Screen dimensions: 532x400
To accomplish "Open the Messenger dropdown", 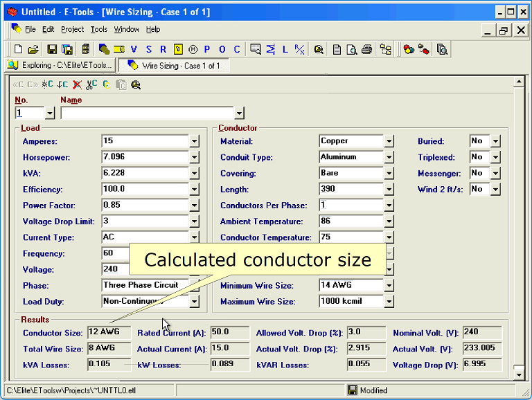I will pos(495,174).
